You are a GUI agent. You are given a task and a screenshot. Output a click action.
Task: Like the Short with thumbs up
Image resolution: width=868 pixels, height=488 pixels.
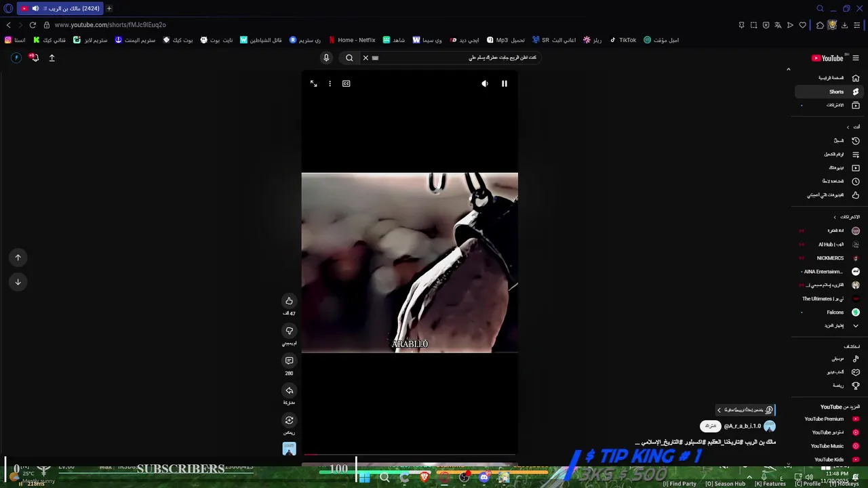[x=289, y=301]
